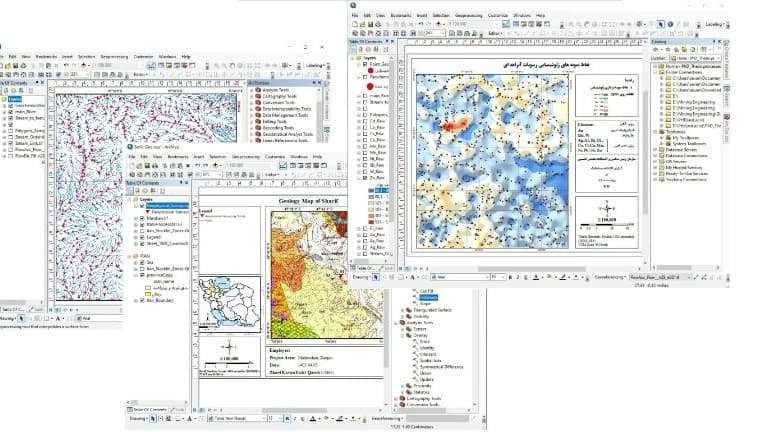Image resolution: width=768 pixels, height=432 pixels.
Task: Click dark red class swatch under Zn_Raw
Action: click(372, 222)
